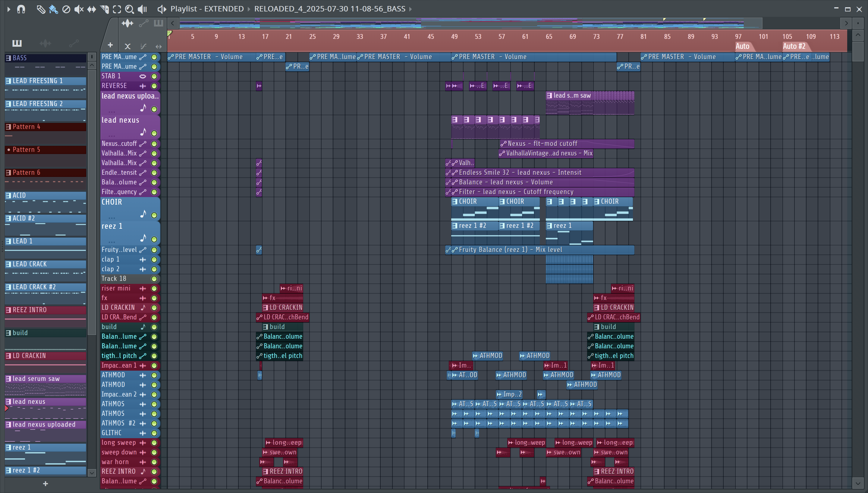Screen dimensions: 868x493
Task: Click the playlist vertical scroll up arrow
Action: coord(857,35)
